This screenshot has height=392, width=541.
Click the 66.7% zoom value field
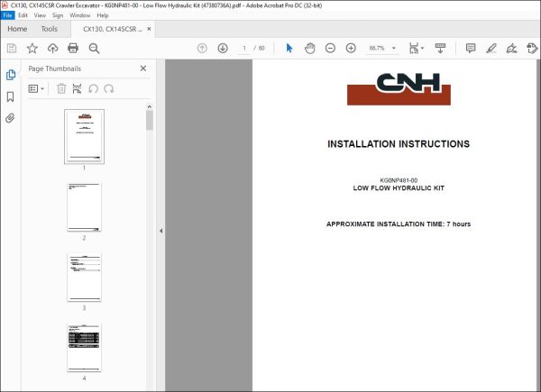(x=377, y=48)
